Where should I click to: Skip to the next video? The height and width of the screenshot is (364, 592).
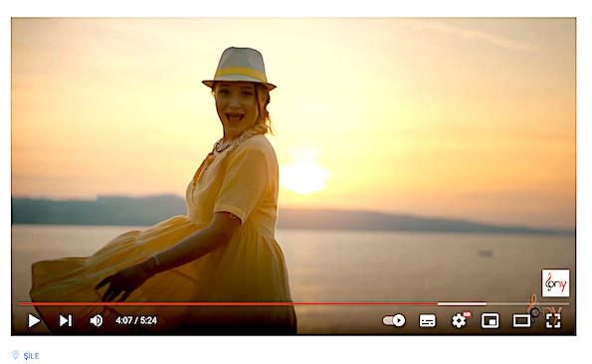[x=66, y=321]
